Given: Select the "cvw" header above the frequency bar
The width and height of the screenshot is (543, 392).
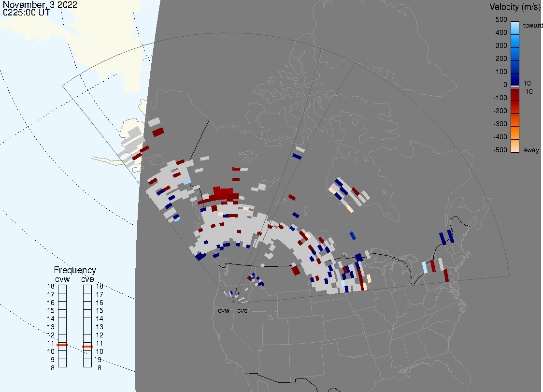Looking at the screenshot, I should (63, 279).
